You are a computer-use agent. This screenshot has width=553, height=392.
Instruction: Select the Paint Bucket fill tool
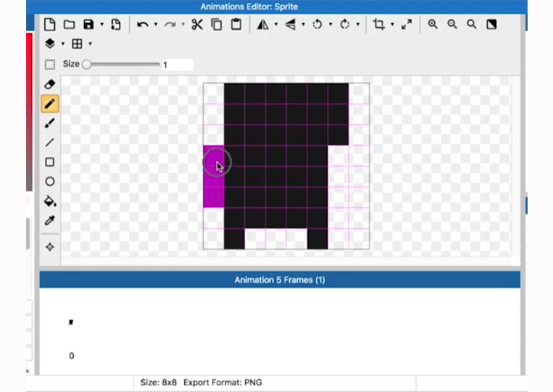[50, 201]
